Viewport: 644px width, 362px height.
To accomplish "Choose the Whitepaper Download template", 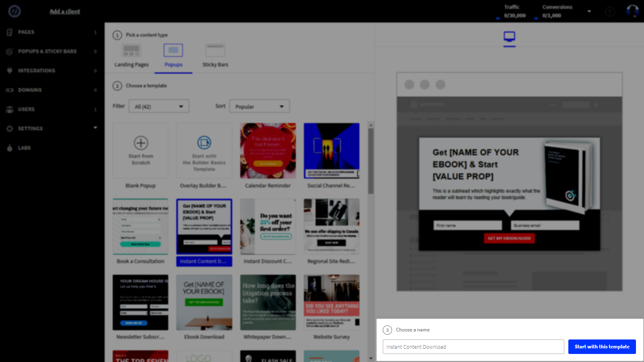I will pos(268,302).
